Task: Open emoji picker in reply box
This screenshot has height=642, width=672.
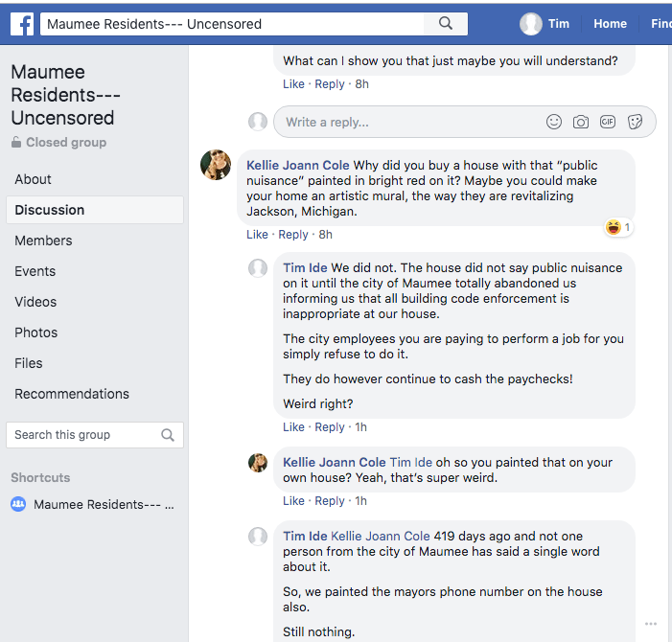Action: [x=554, y=122]
